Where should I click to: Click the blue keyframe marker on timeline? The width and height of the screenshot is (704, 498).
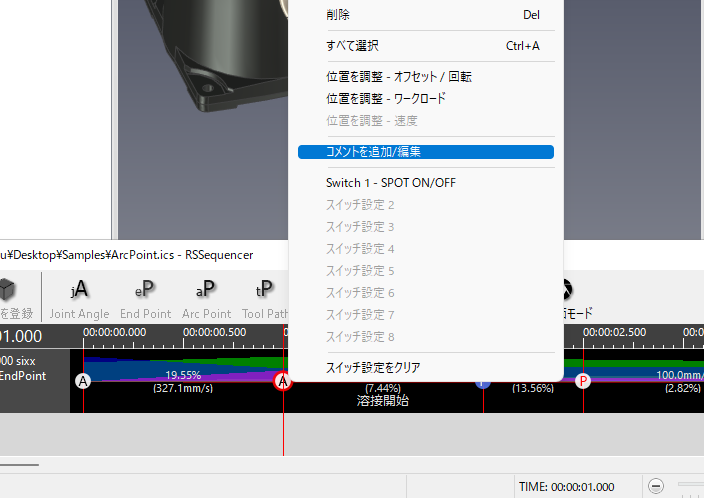point(483,381)
